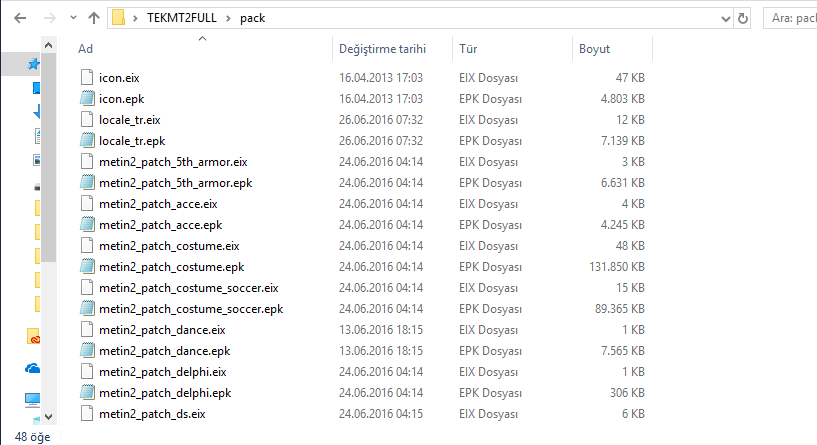Click the search box Ara: pack
This screenshot has width=817, height=445.
[x=790, y=18]
